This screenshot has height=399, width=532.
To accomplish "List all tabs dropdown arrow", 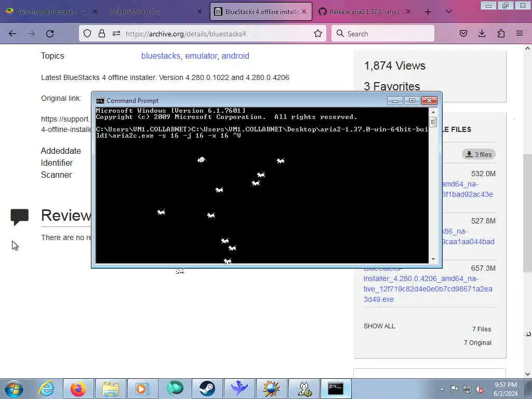I will (x=448, y=12).
